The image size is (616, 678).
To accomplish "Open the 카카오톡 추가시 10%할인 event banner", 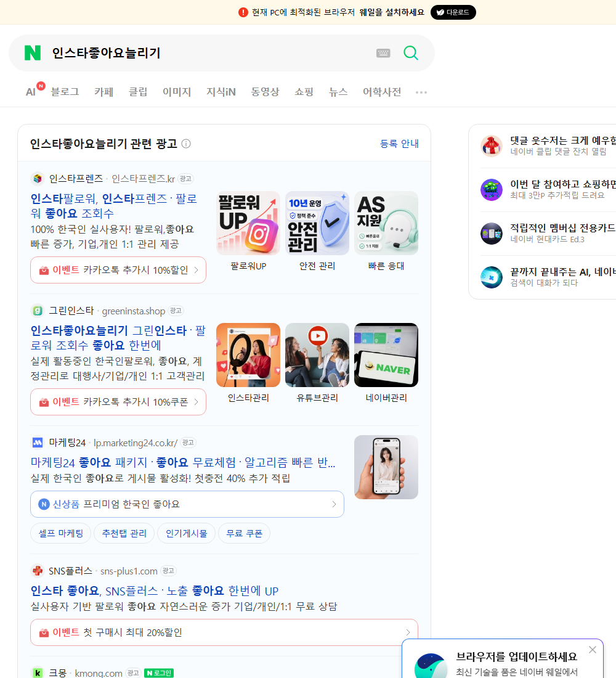I will (118, 270).
